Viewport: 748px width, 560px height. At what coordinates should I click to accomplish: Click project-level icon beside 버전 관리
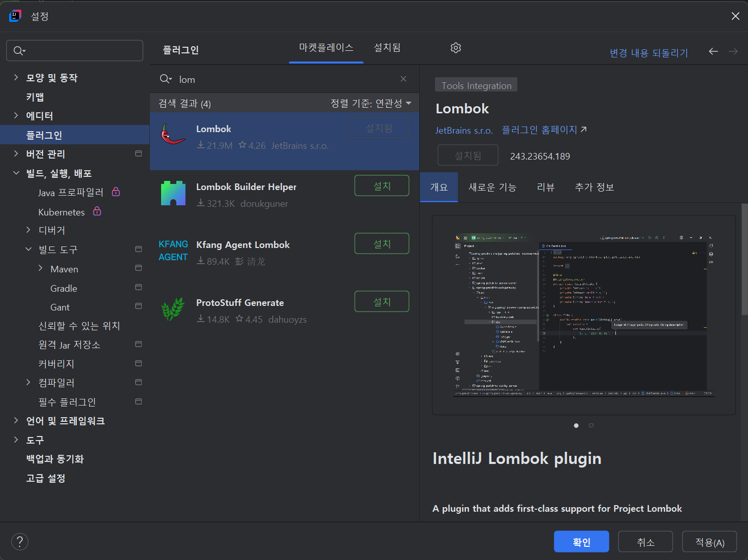[x=138, y=153]
